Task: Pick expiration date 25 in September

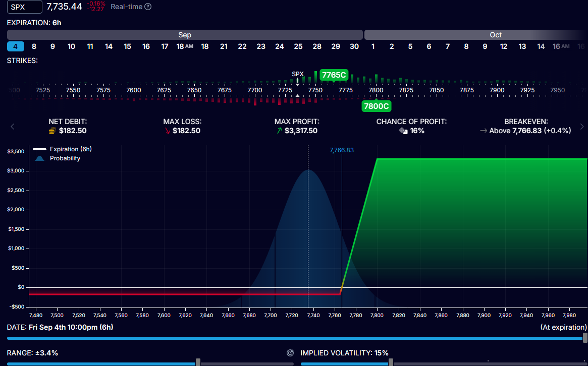Action: coord(298,46)
